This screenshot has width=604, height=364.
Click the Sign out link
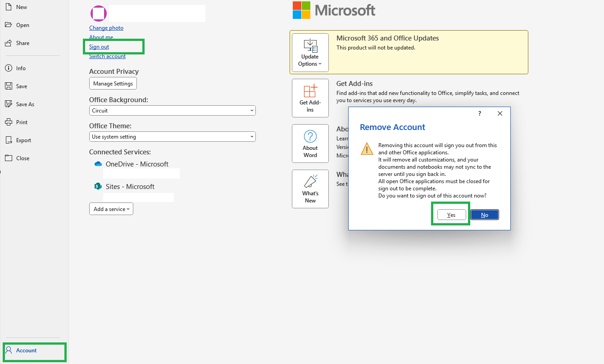(x=99, y=47)
